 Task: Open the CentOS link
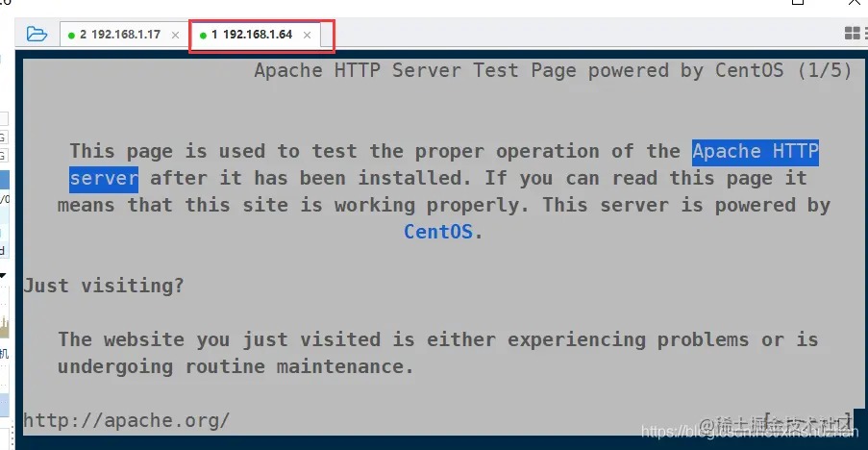point(438,232)
